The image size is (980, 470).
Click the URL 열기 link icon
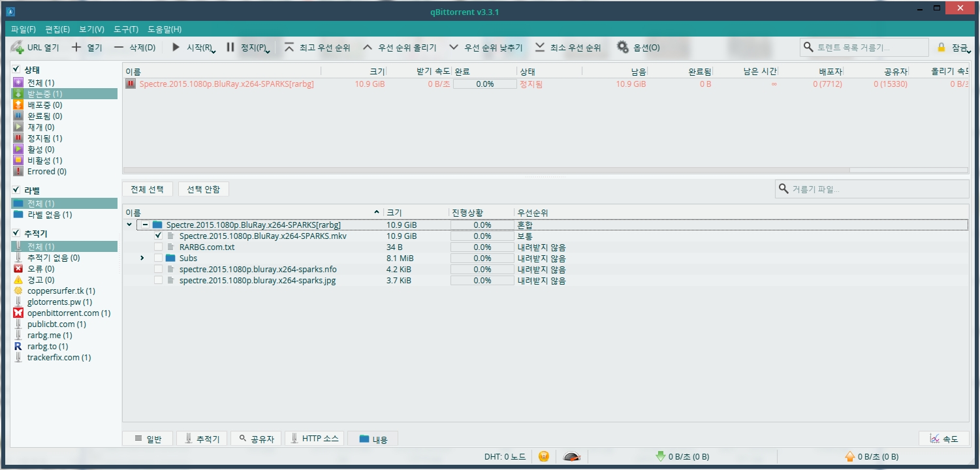18,47
